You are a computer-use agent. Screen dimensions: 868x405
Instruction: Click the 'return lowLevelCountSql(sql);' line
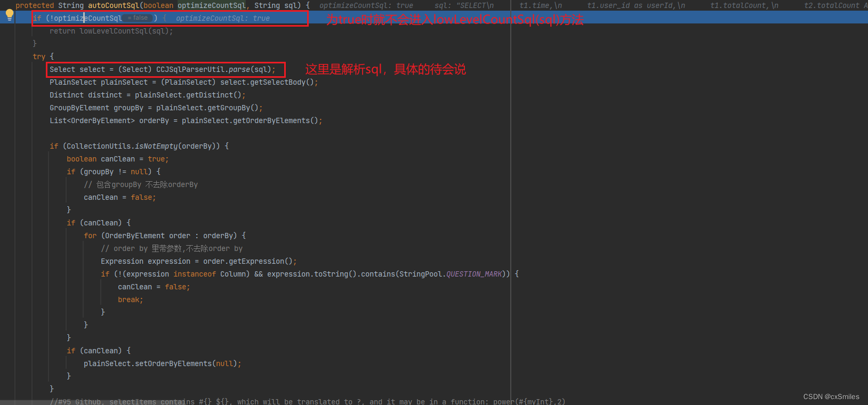coord(111,31)
